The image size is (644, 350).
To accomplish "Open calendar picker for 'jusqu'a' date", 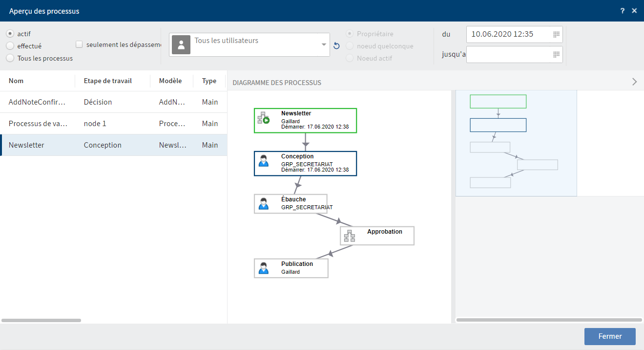I will tap(556, 54).
